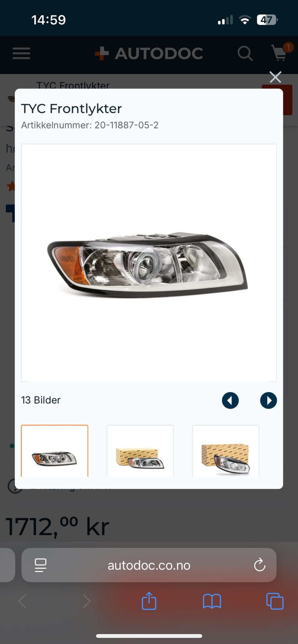Open the hamburger menu in AUTODOC header
The height and width of the screenshot is (644, 298).
pos(21,53)
